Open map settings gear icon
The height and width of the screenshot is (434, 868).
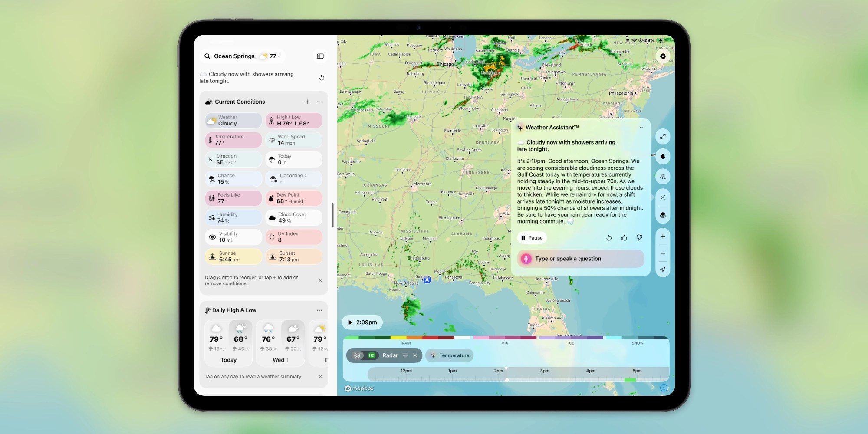tap(663, 56)
